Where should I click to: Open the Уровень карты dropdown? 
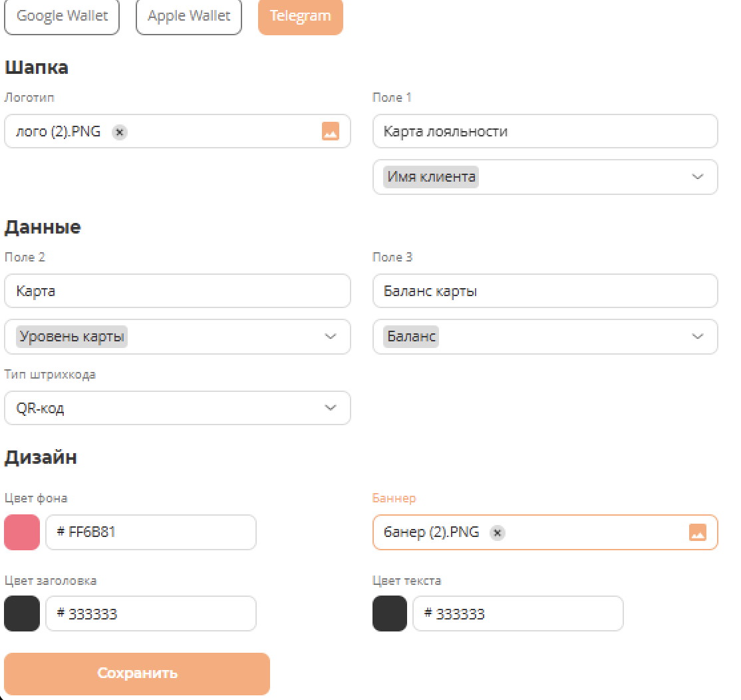point(330,337)
